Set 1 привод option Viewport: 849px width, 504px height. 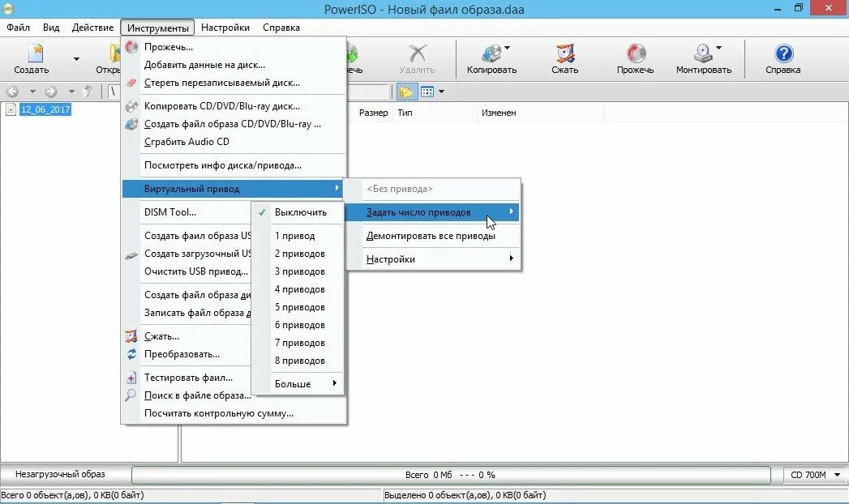pyautogui.click(x=298, y=236)
